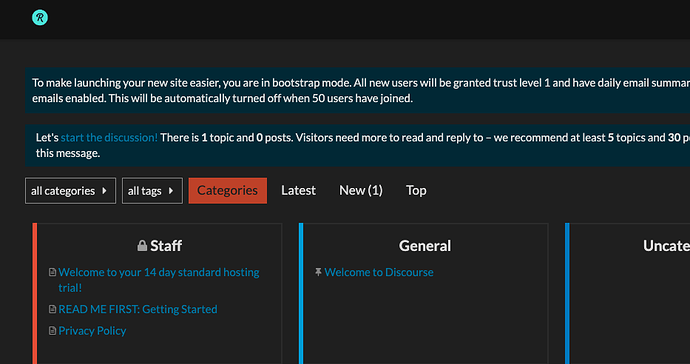Open the General category heading
The width and height of the screenshot is (690, 364).
pos(425,246)
